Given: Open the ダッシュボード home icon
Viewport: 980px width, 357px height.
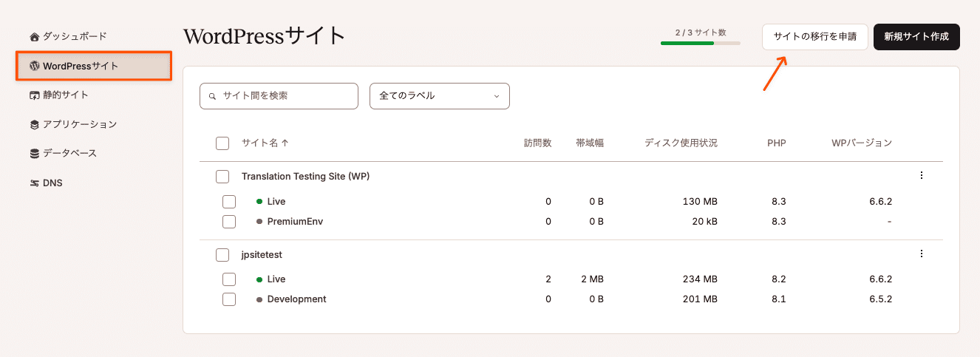Looking at the screenshot, I should pos(34,36).
